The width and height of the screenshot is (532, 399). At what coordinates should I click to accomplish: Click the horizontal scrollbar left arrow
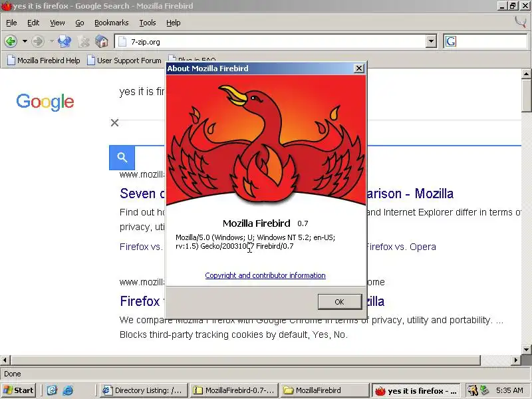tap(5, 360)
